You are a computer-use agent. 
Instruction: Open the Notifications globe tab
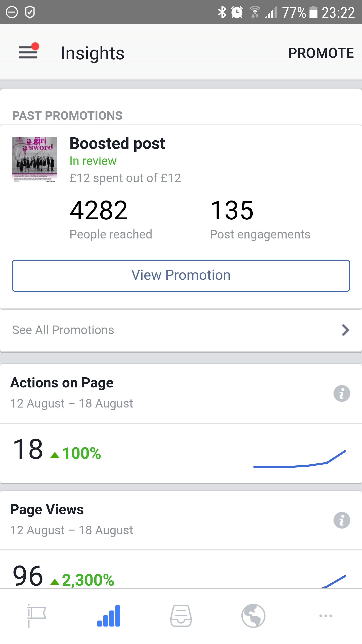click(x=253, y=616)
